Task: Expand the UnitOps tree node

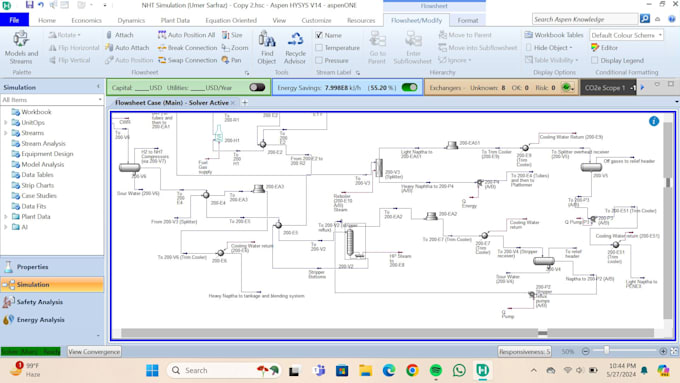Action: click(x=6, y=122)
